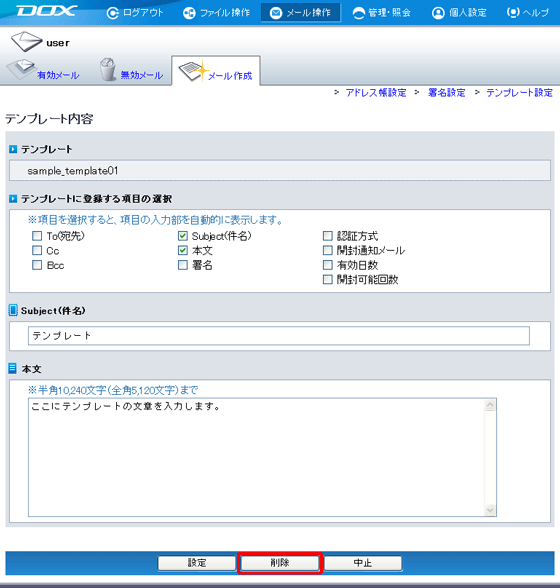This screenshot has height=588, width=560.
Task: Click the file operations icon
Action: click(189, 13)
